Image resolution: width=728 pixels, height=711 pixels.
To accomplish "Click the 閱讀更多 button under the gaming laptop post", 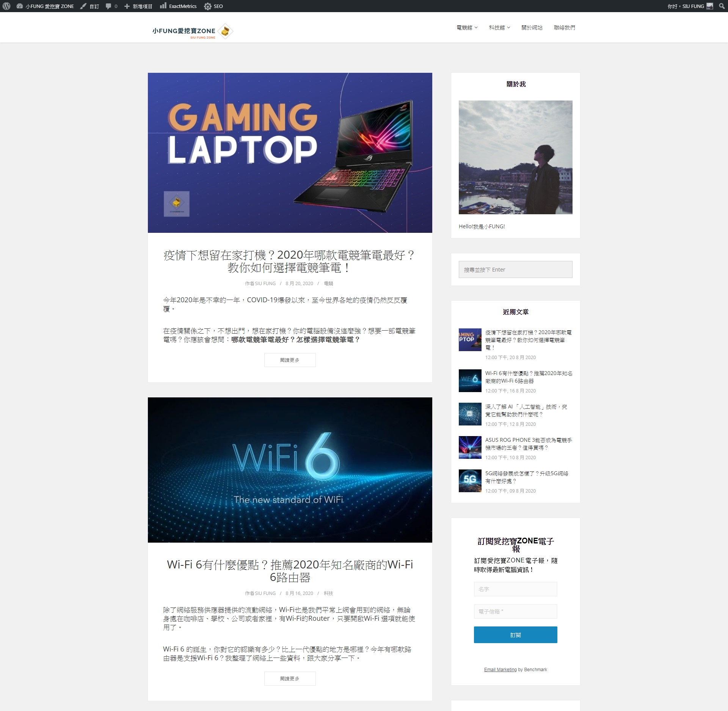I will tap(290, 360).
